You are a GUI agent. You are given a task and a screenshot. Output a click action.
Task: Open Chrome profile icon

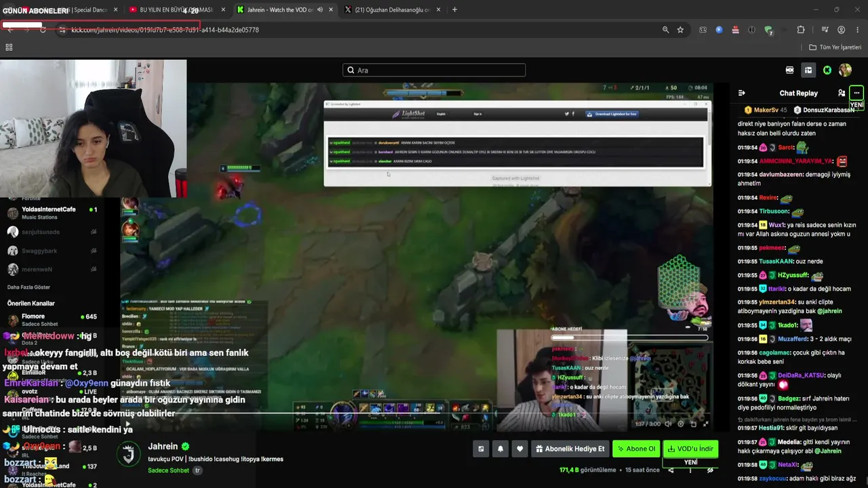click(841, 30)
